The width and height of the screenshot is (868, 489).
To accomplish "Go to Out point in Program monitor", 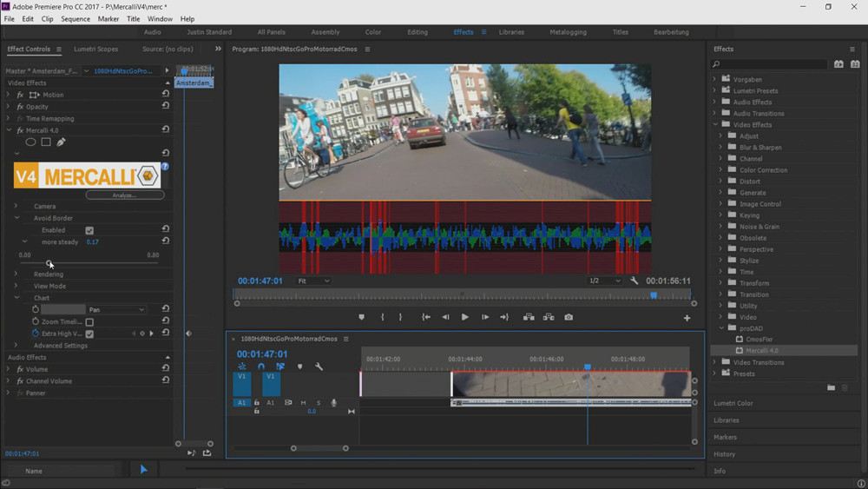I will click(x=504, y=317).
